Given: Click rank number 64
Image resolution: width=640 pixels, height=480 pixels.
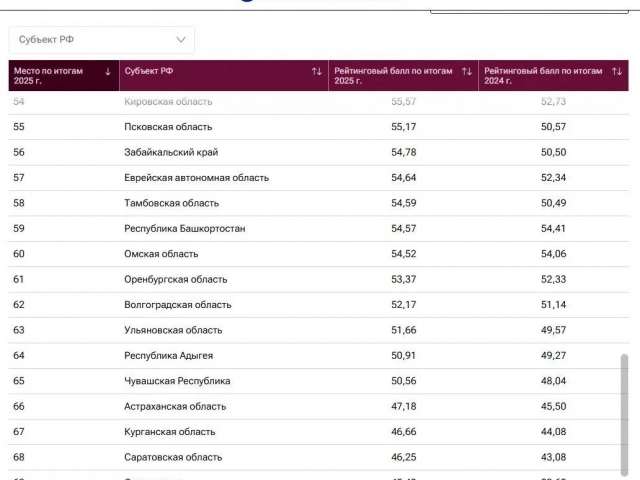Looking at the screenshot, I should [x=19, y=356].
